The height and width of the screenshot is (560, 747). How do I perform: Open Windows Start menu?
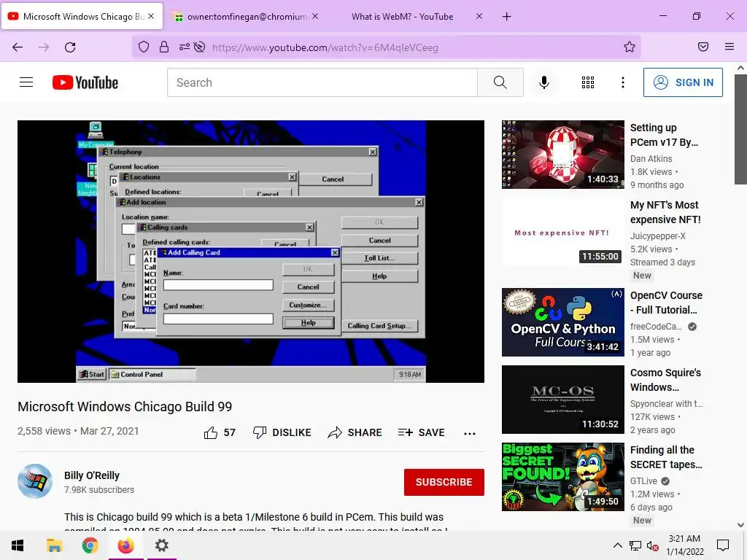click(18, 545)
